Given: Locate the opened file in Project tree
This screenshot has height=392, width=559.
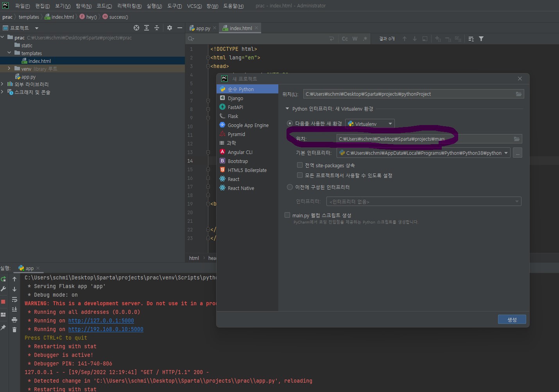Looking at the screenshot, I should coord(136,28).
